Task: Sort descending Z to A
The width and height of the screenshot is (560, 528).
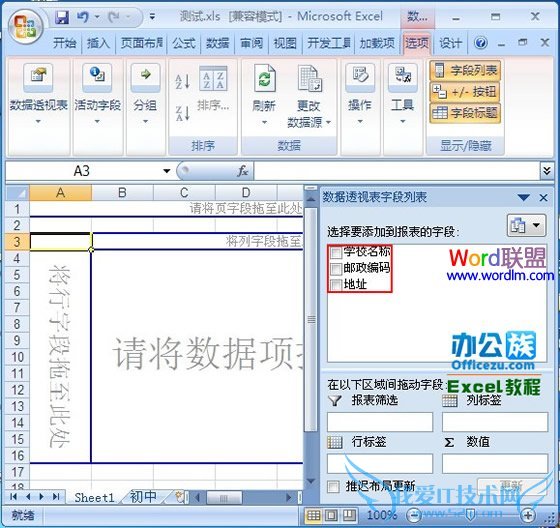Action: (x=182, y=113)
